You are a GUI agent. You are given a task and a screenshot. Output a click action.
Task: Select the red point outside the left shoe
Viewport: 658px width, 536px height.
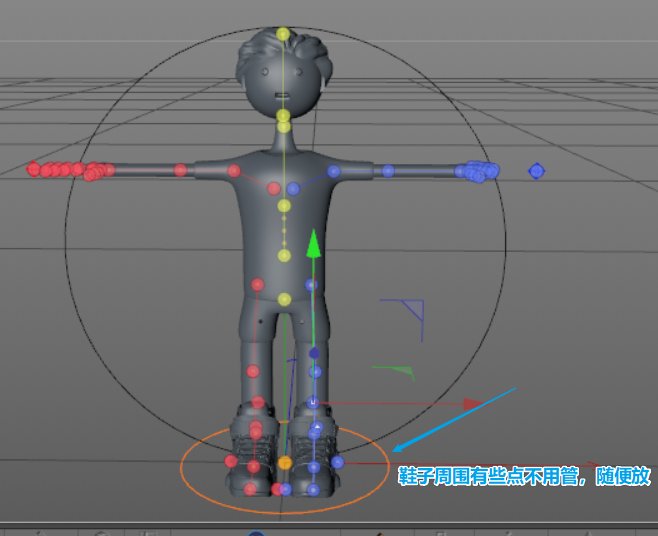pos(231,461)
